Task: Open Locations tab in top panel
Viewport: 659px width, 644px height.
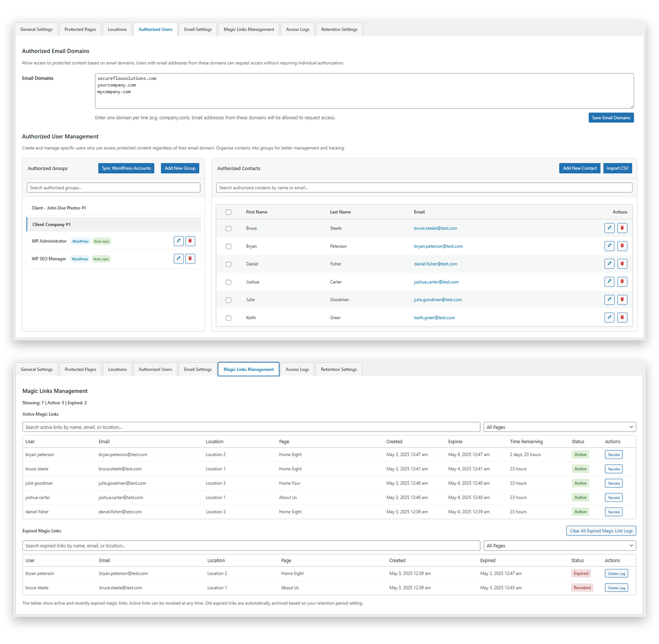Action: (x=117, y=30)
